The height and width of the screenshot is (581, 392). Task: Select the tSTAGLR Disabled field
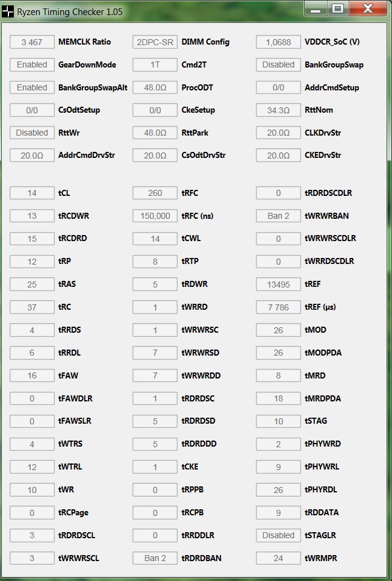[278, 535]
